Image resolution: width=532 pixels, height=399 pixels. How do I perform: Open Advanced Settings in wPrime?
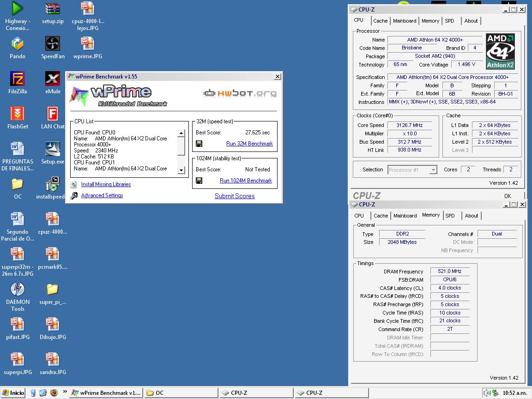coord(102,195)
